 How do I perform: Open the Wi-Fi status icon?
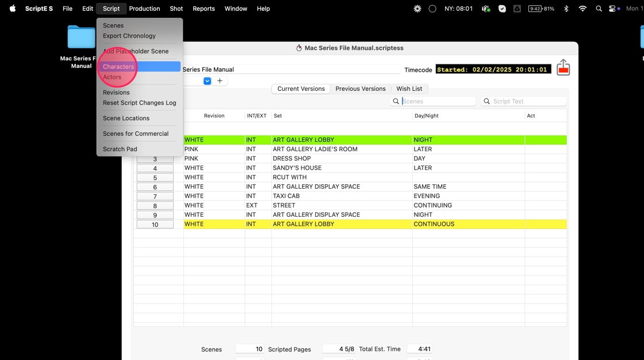coord(582,8)
